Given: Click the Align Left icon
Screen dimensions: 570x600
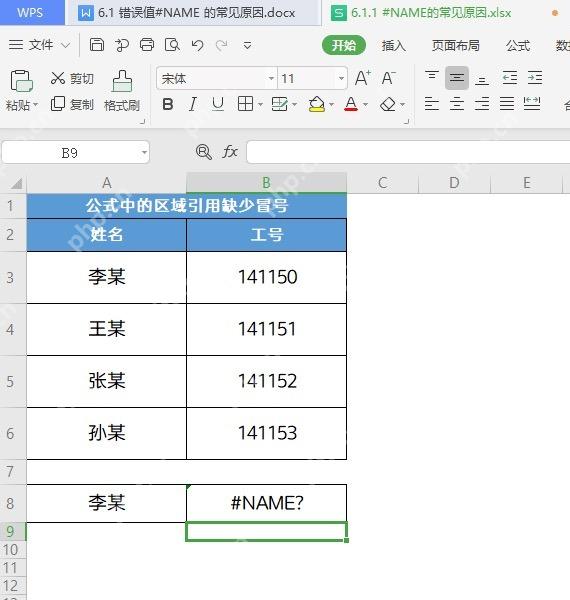Looking at the screenshot, I should [432, 103].
